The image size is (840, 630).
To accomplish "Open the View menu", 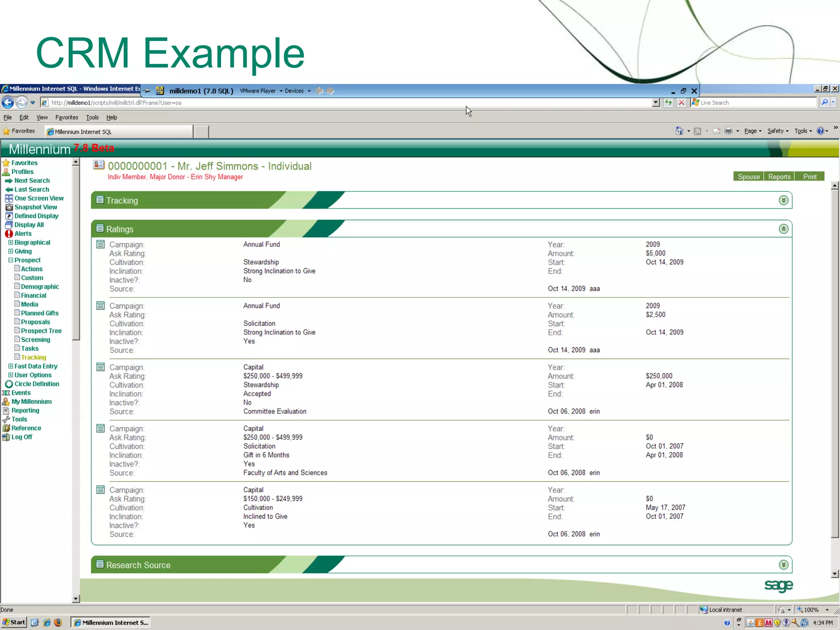I will pos(42,117).
